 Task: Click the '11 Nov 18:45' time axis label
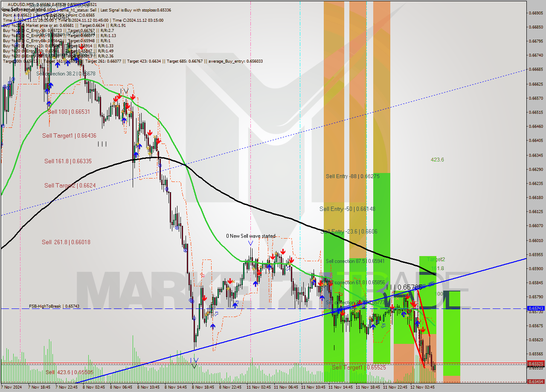tap(367, 387)
